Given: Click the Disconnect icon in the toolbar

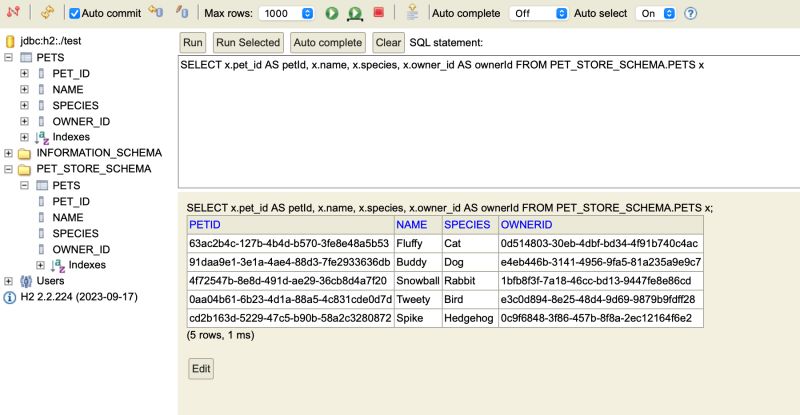Looking at the screenshot, I should pos(13,12).
